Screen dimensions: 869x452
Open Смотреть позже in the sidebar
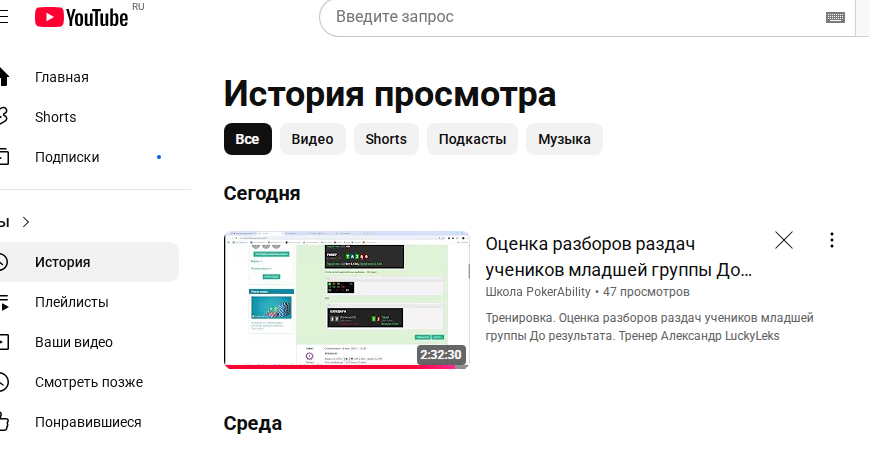point(89,382)
